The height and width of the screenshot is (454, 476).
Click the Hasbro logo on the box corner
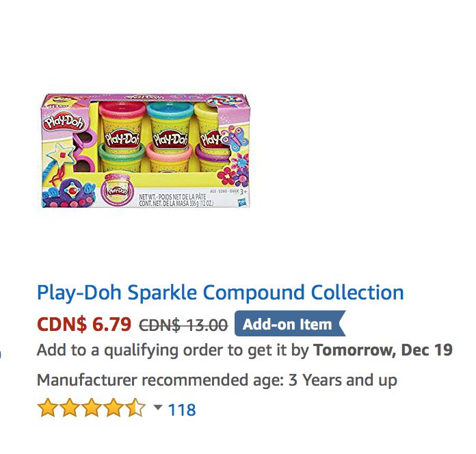[242, 202]
